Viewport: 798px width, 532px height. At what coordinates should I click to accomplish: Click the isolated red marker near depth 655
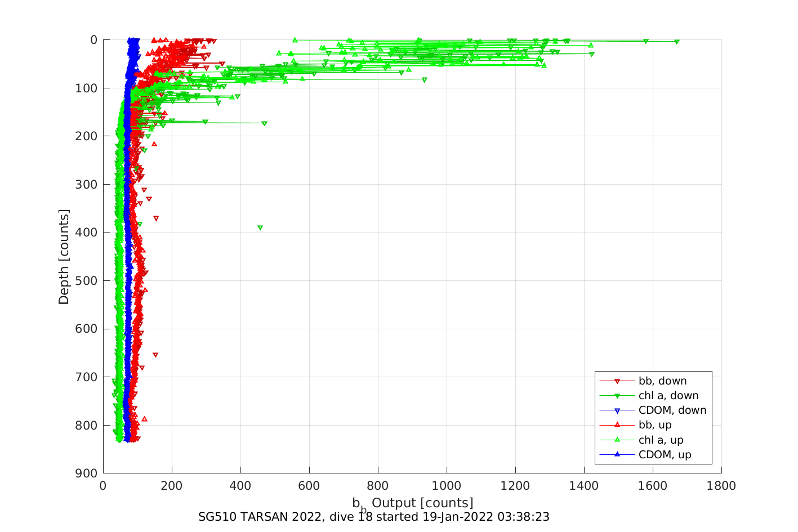[x=155, y=355]
